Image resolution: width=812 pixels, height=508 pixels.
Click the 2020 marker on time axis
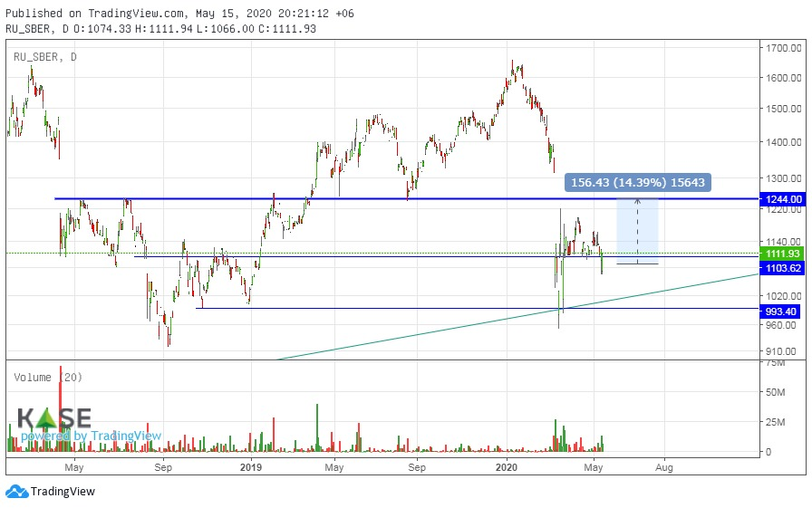[x=507, y=467]
